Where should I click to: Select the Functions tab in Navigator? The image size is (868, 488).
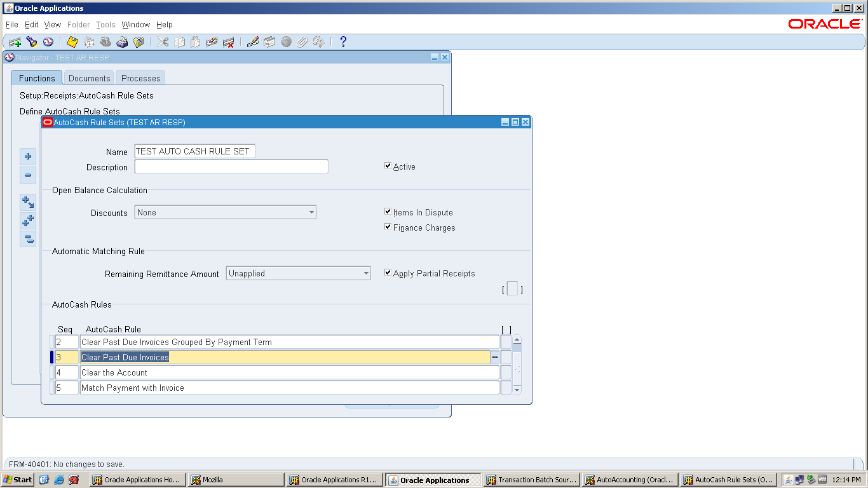tap(37, 78)
